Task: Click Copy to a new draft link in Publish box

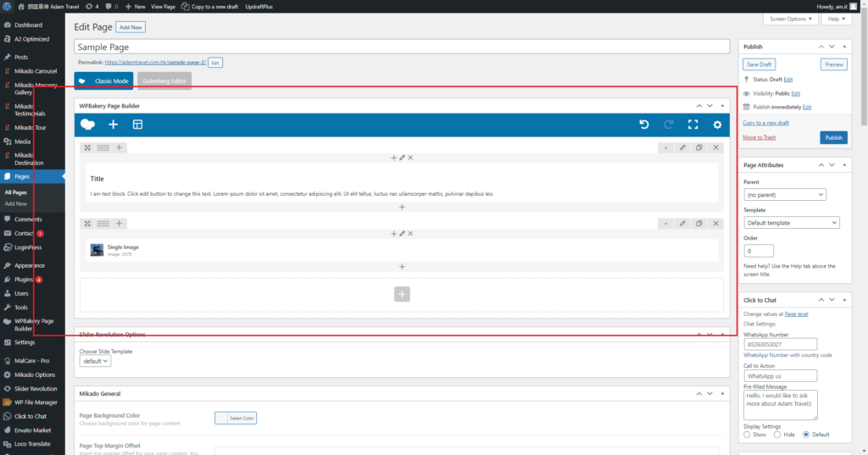Action: [765, 123]
